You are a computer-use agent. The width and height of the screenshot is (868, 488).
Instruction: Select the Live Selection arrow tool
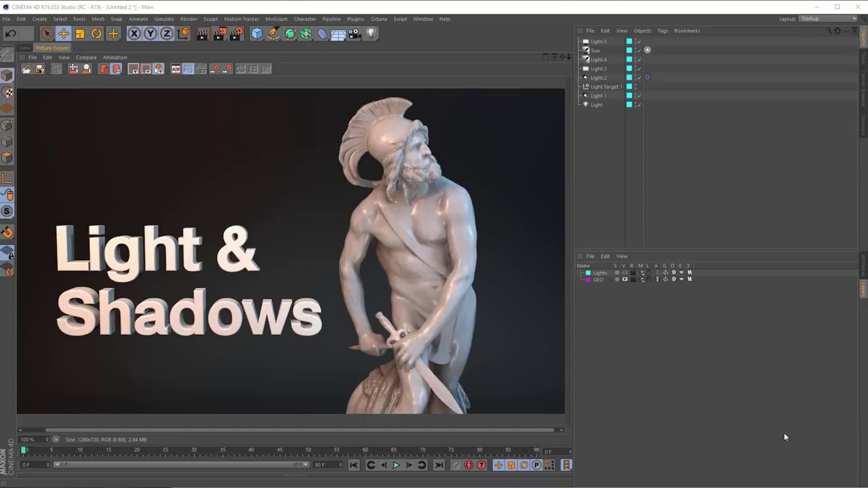[x=47, y=33]
